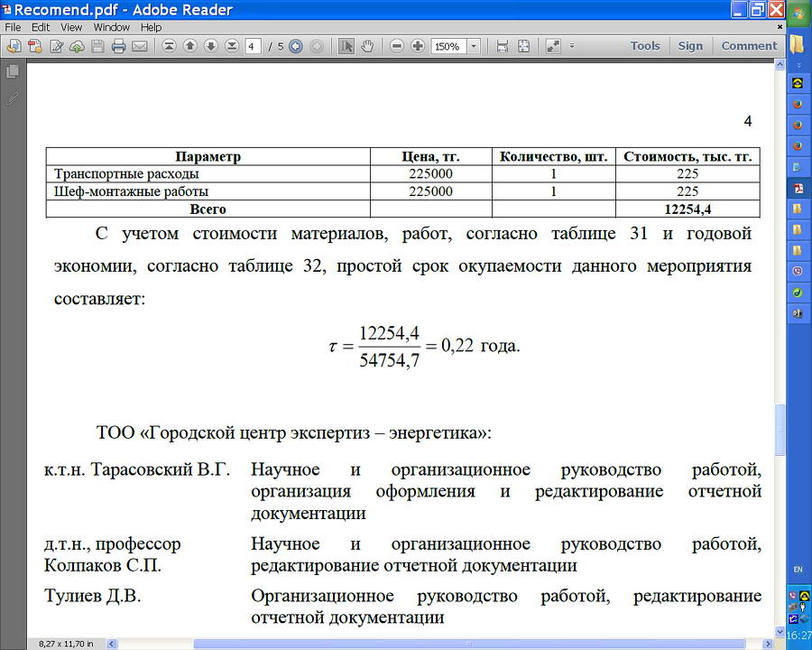Go to the first page button
The image size is (812, 650).
pyautogui.click(x=169, y=46)
